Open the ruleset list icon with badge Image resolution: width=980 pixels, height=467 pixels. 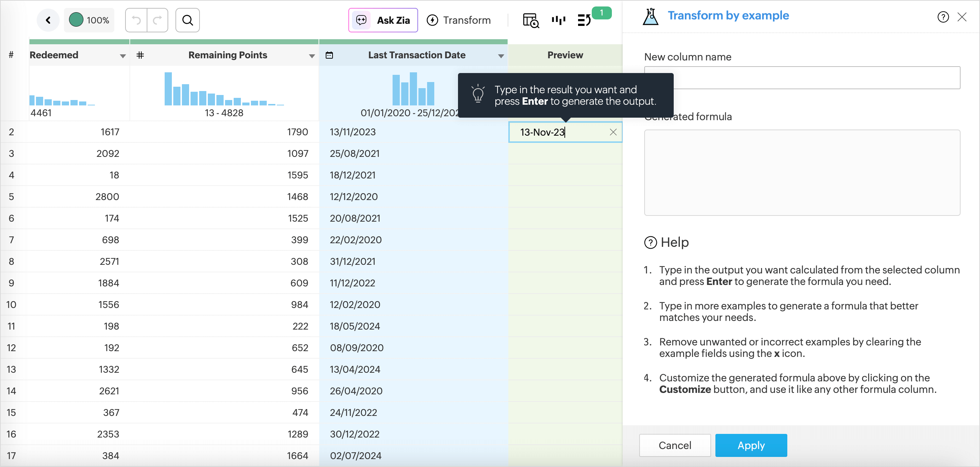coord(584,20)
